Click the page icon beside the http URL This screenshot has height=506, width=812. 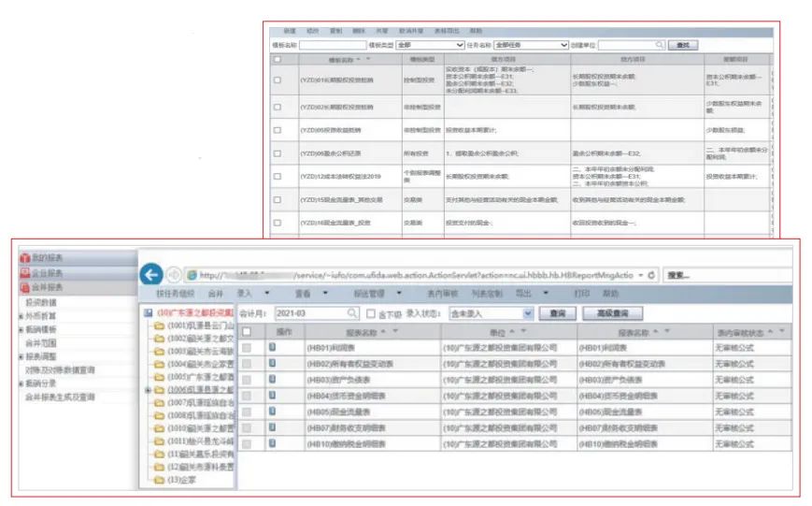[x=192, y=275]
